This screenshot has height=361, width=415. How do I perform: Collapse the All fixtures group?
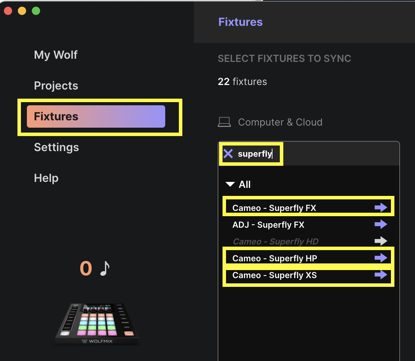coord(230,184)
